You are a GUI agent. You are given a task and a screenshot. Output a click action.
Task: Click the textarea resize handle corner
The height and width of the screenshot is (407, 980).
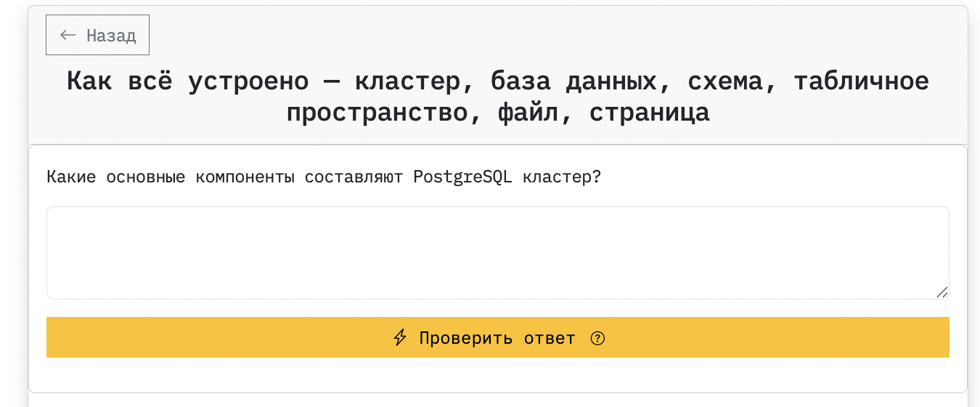pyautogui.click(x=942, y=292)
